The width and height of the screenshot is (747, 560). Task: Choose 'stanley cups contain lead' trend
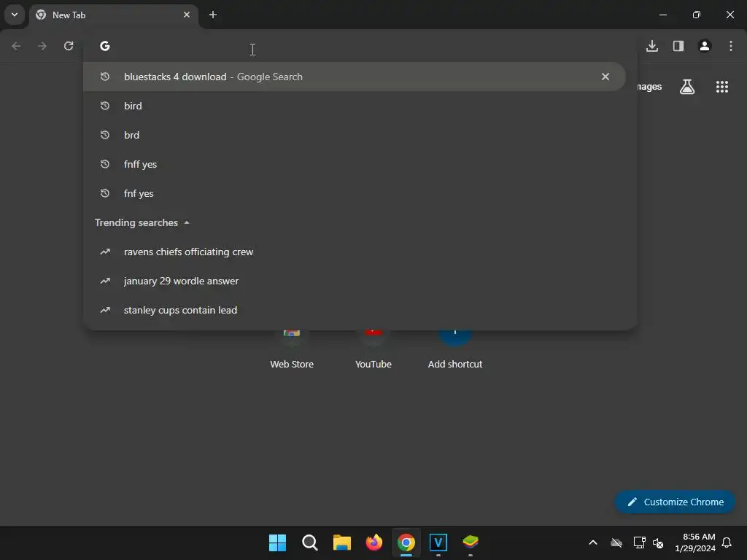(354, 310)
